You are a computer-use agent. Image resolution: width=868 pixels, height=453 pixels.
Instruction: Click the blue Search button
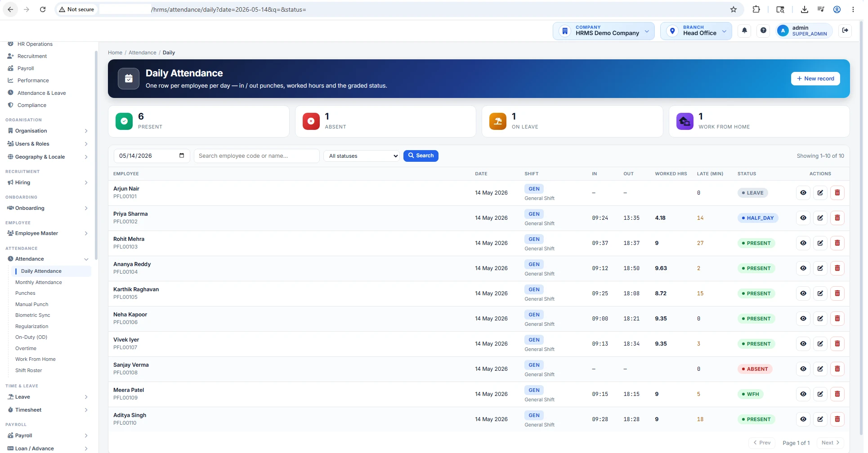[421, 155]
